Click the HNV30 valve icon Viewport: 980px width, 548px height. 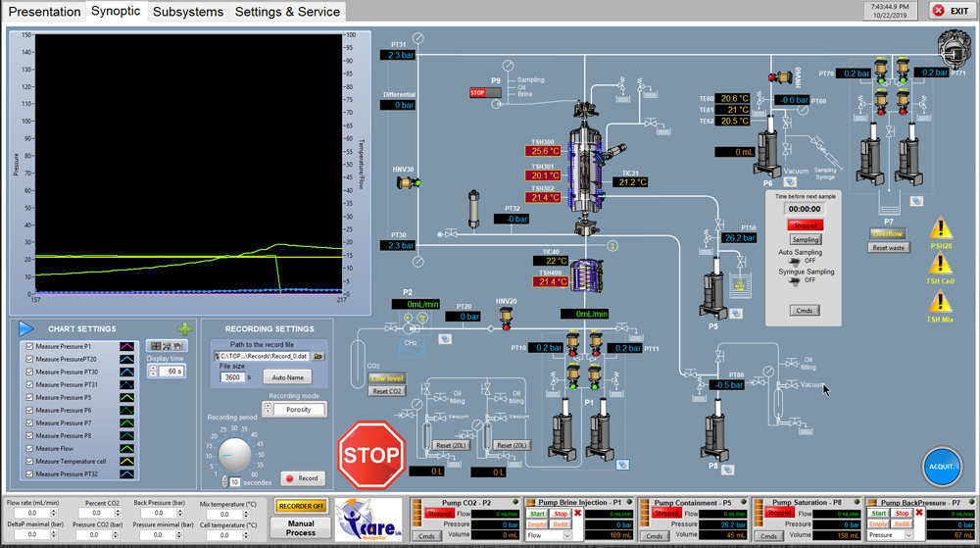point(408,182)
